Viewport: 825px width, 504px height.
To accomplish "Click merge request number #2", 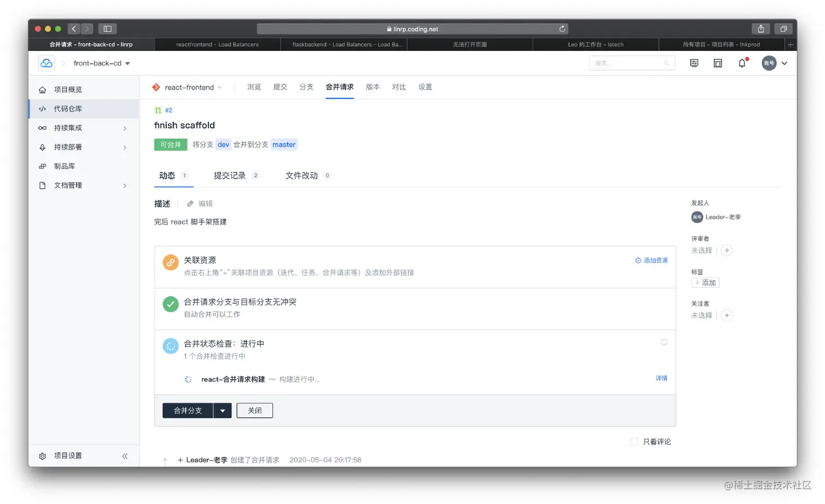I will pos(169,110).
